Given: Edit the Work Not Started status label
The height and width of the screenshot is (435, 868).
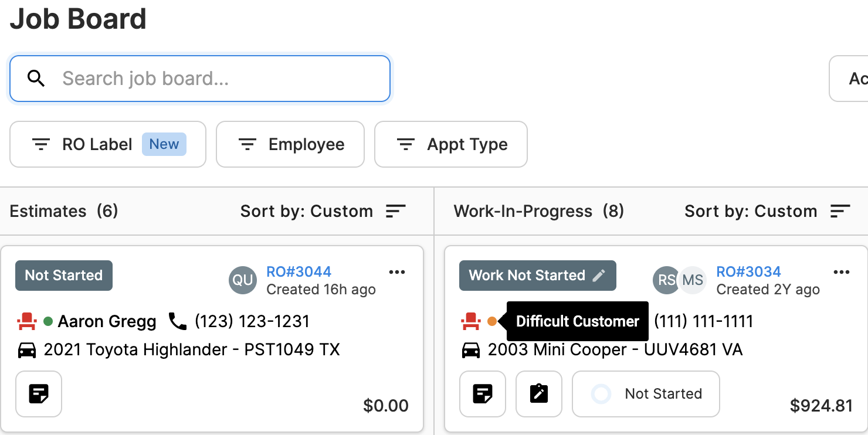Looking at the screenshot, I should pyautogui.click(x=538, y=276).
